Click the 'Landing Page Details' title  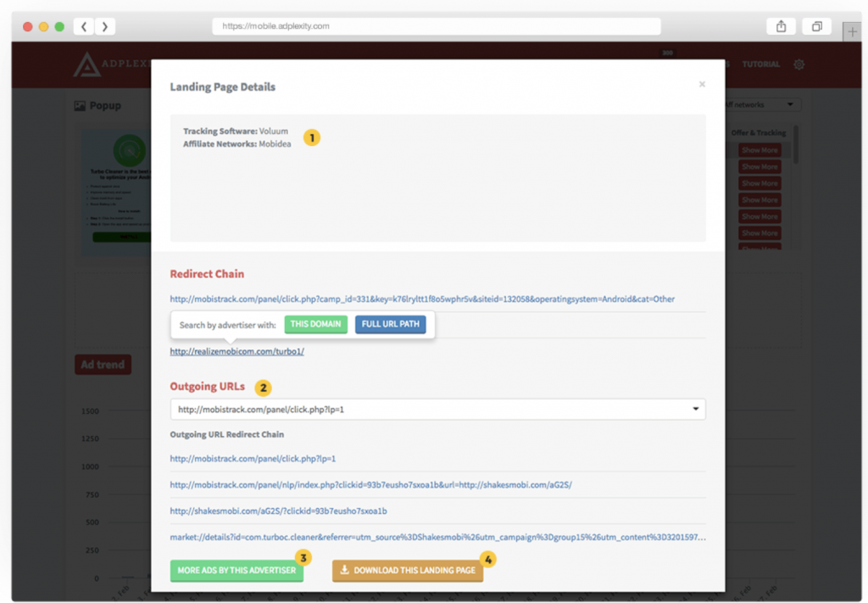223,87
